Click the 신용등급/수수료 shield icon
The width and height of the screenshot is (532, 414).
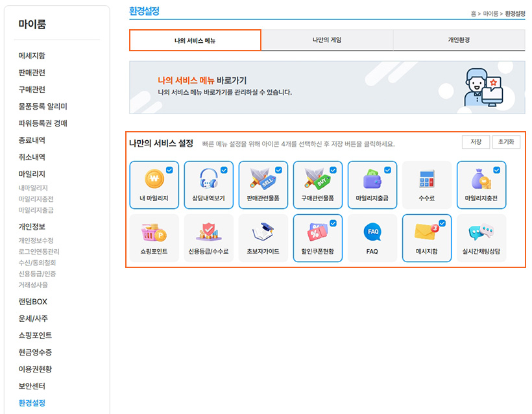coord(208,232)
